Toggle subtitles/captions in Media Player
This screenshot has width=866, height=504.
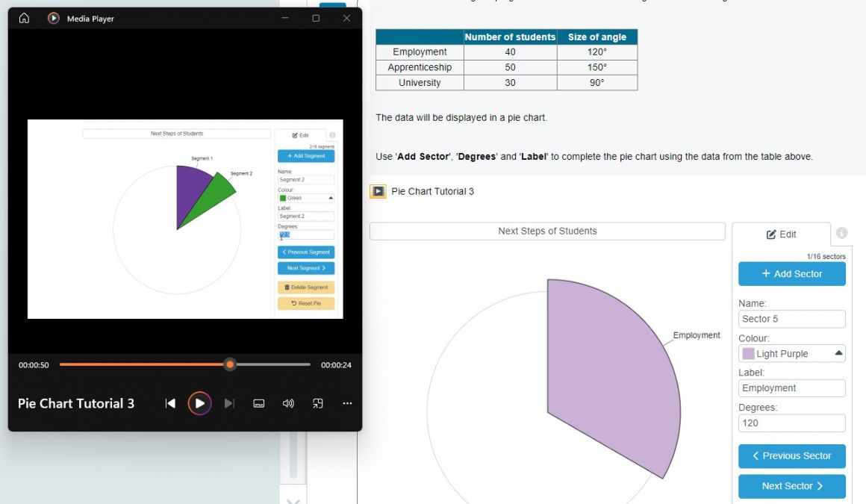(259, 403)
